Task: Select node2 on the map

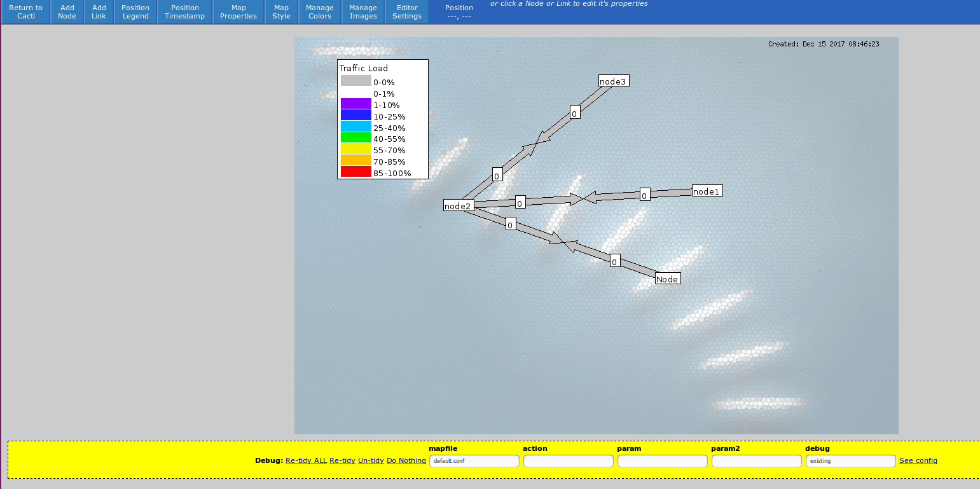Action: 458,206
